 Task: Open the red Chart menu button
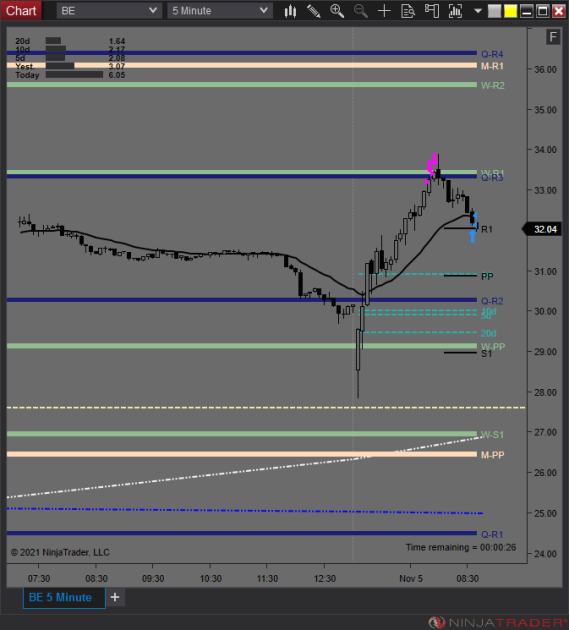coord(21,10)
